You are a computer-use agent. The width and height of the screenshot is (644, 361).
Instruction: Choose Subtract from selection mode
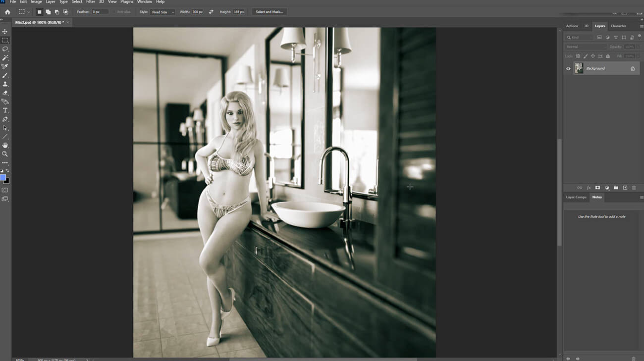pos(57,12)
